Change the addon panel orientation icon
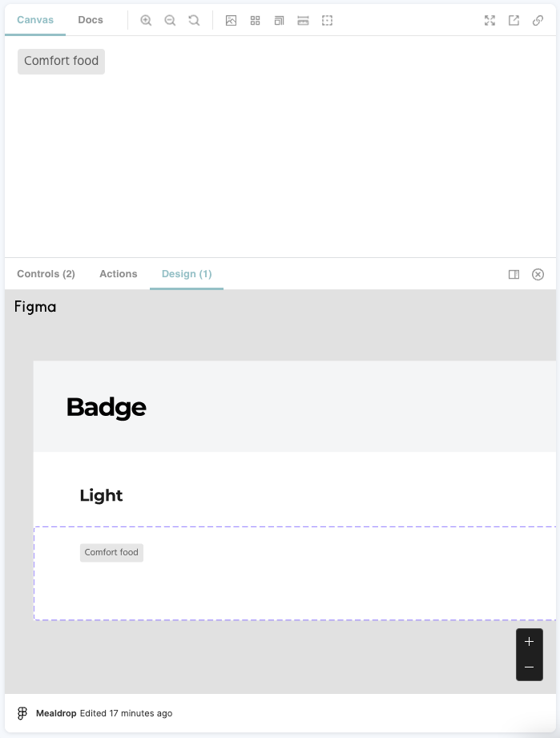560x738 pixels. 514,274
